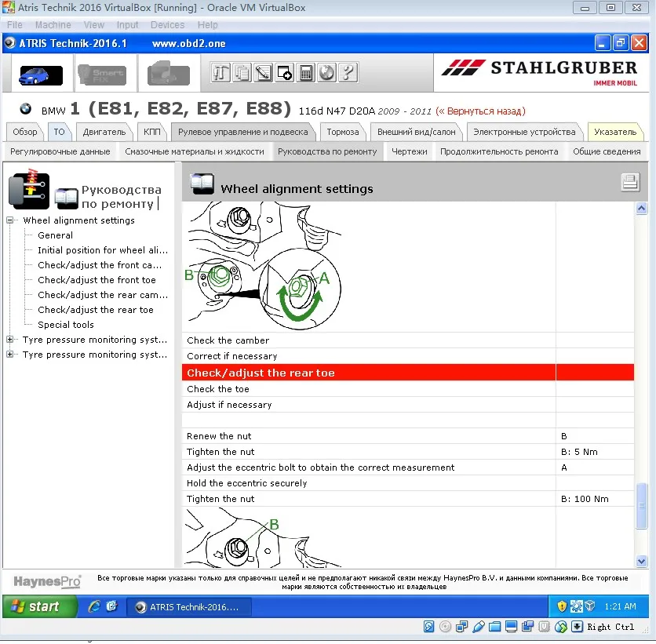Open the VirtualBox Input menu
Image resolution: width=656 pixels, height=644 pixels.
pos(127,25)
